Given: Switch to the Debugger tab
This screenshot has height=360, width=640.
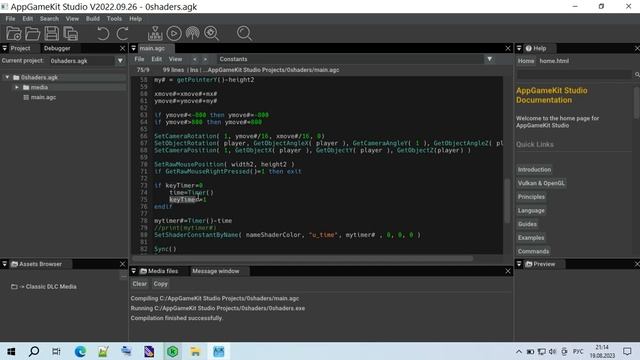Looking at the screenshot, I should pos(57,48).
